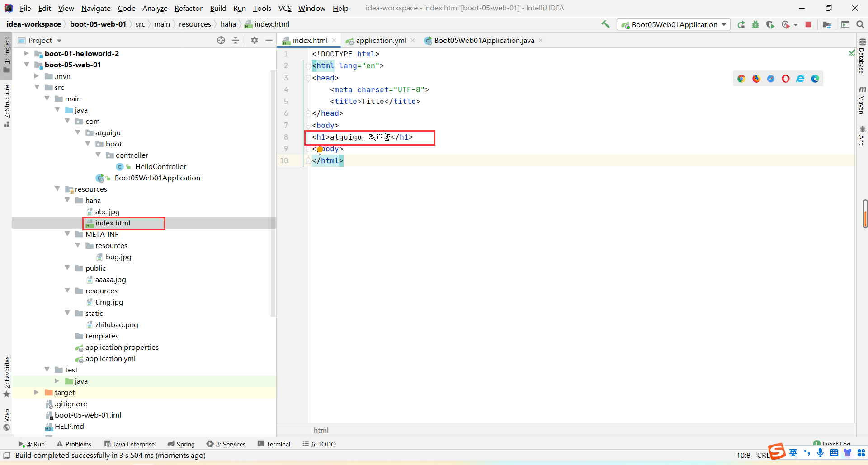Click the Search Everywhere magnifier icon

(860, 24)
